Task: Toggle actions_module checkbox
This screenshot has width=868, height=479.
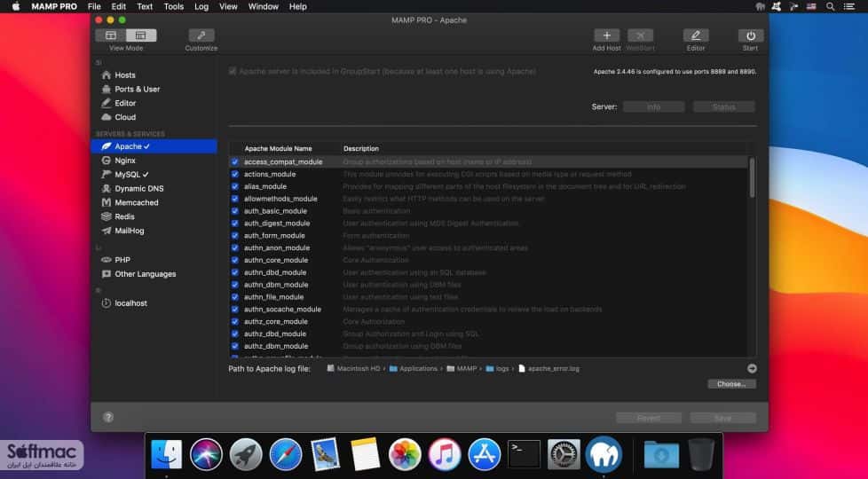Action: (234, 174)
